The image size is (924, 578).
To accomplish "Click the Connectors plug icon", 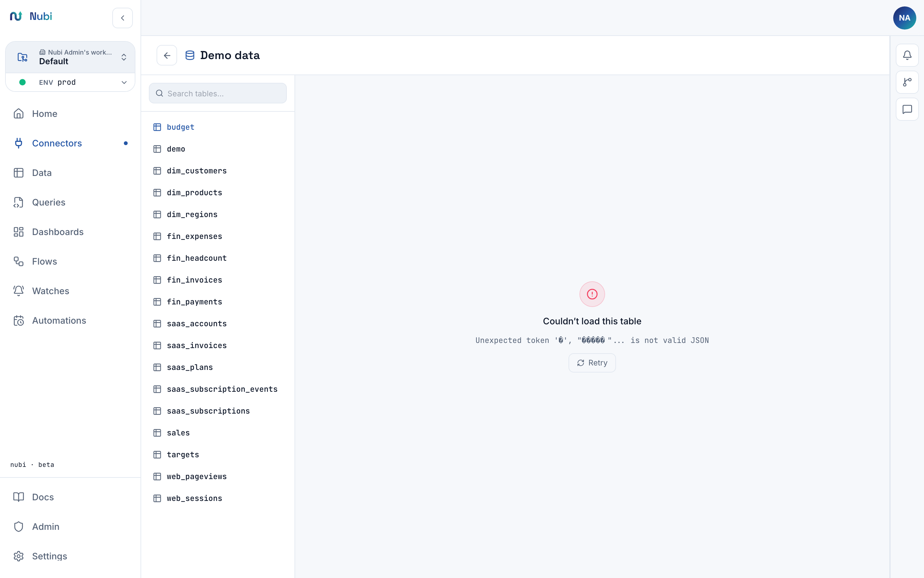I will pos(18,143).
